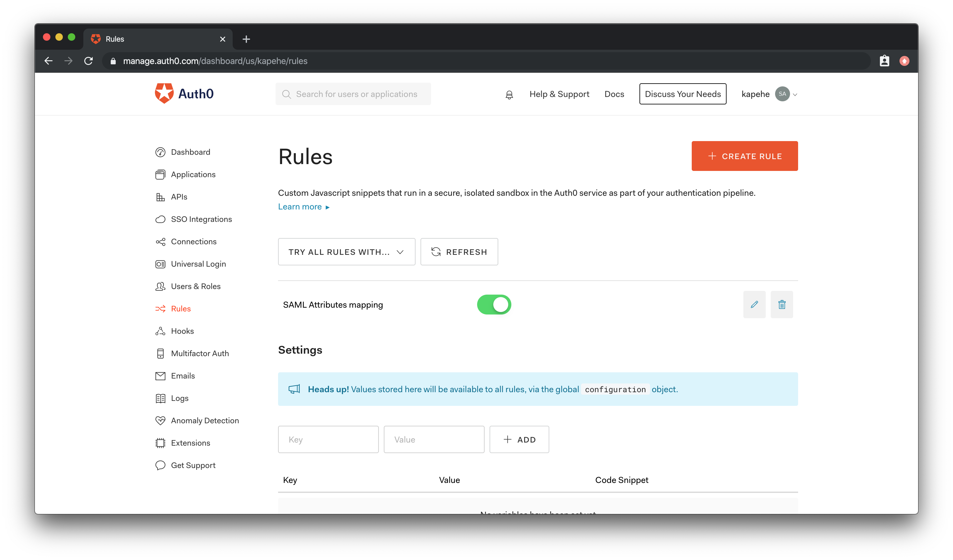Image resolution: width=953 pixels, height=560 pixels.
Task: Go to Universal Login in the sidebar
Action: pyautogui.click(x=198, y=264)
